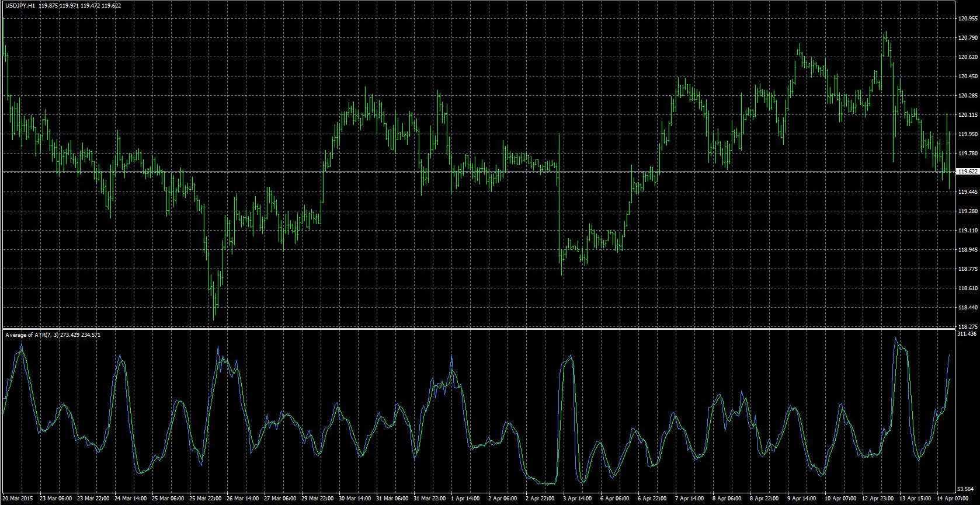The height and width of the screenshot is (505, 980).
Task: Click the 27 Mar 06:00 time axis label
Action: click(281, 499)
